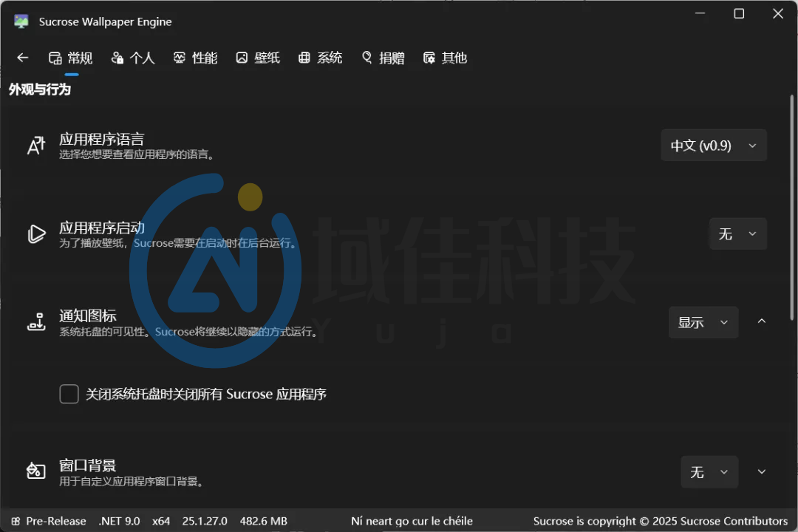Maximize the Sucrose window
Image resolution: width=798 pixels, height=532 pixels.
[739, 14]
